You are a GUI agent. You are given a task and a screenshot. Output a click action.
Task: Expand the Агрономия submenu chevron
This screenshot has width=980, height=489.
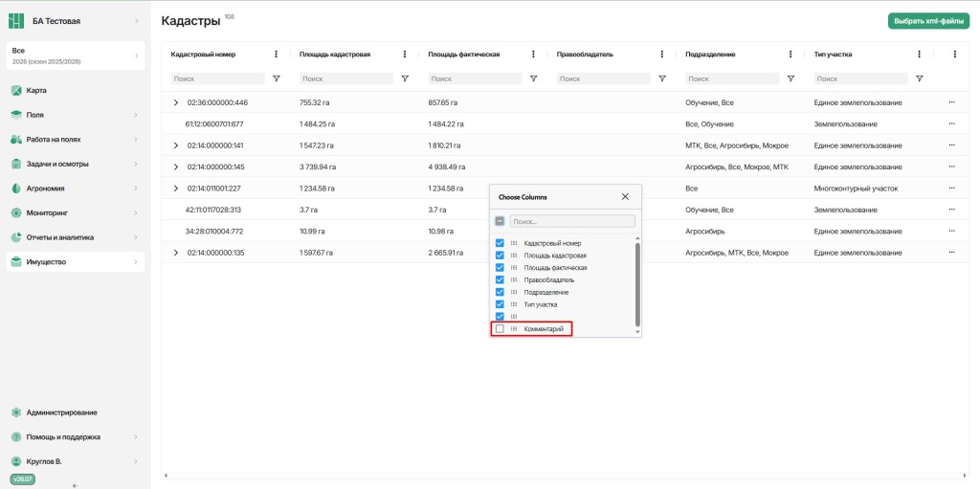tap(136, 189)
